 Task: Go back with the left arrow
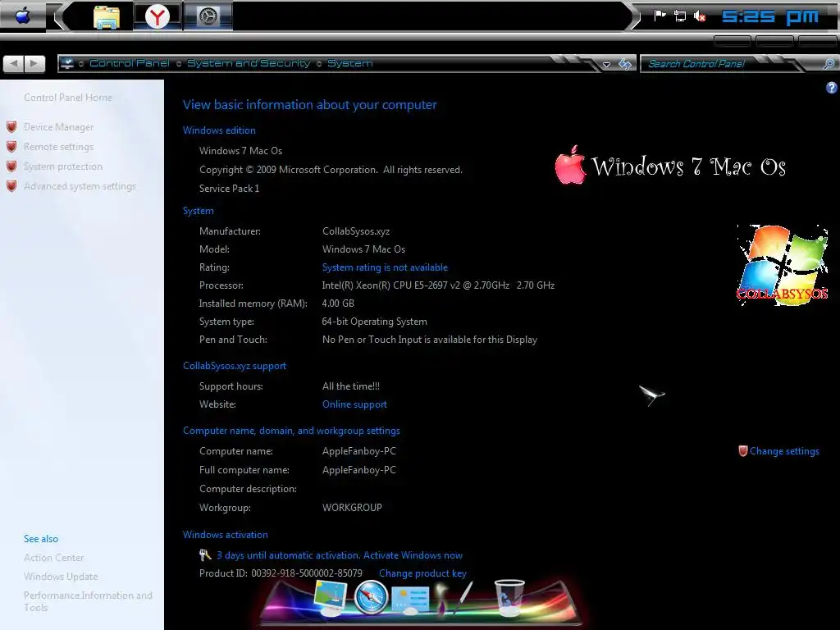coord(13,64)
